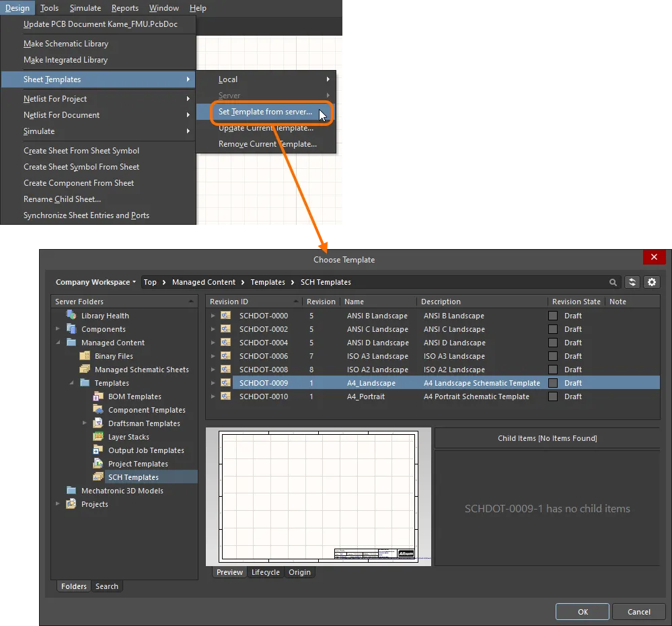Click the template icon for SCHDOT-0004
672x626 pixels.
(225, 342)
